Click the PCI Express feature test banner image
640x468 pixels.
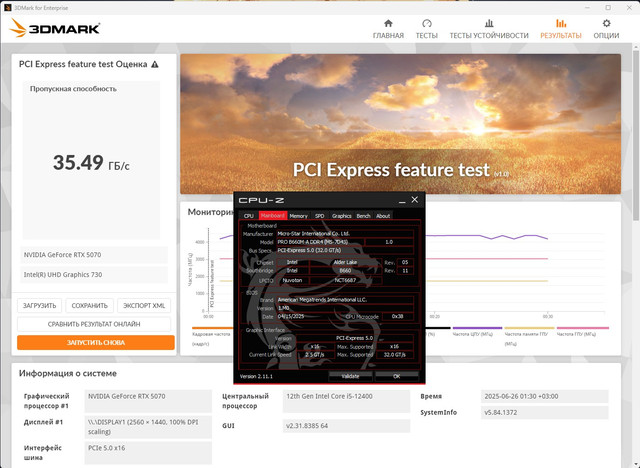coord(400,124)
